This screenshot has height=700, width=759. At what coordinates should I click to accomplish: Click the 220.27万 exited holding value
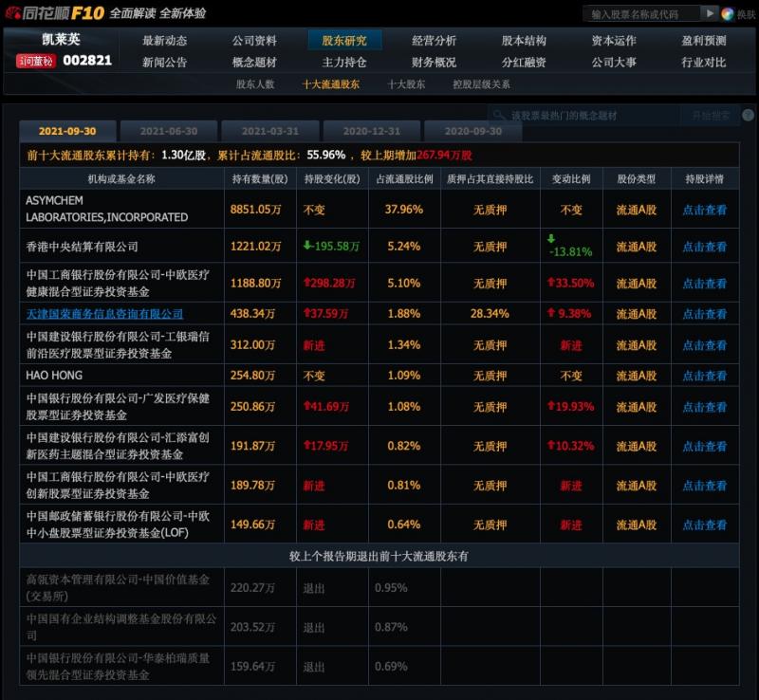(252, 588)
